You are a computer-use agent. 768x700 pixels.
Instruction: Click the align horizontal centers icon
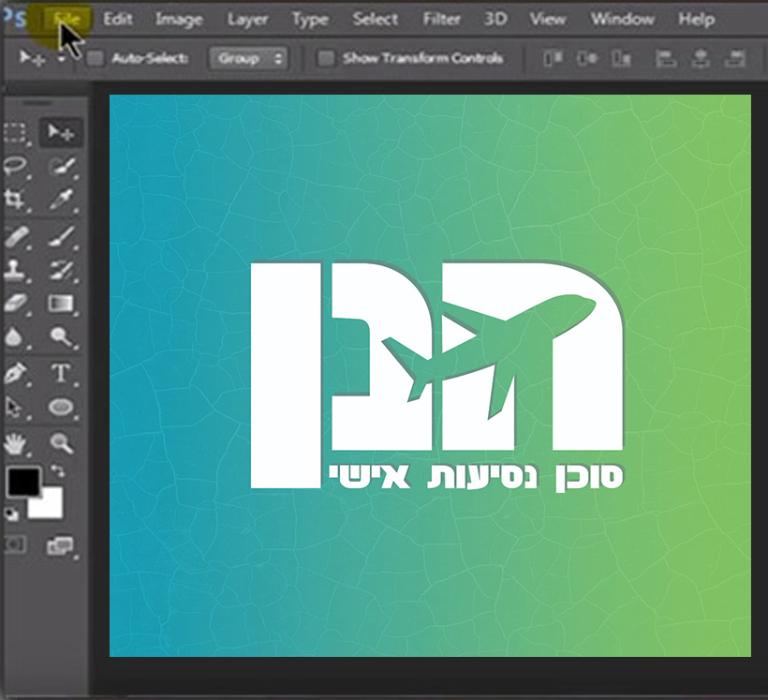[701, 59]
